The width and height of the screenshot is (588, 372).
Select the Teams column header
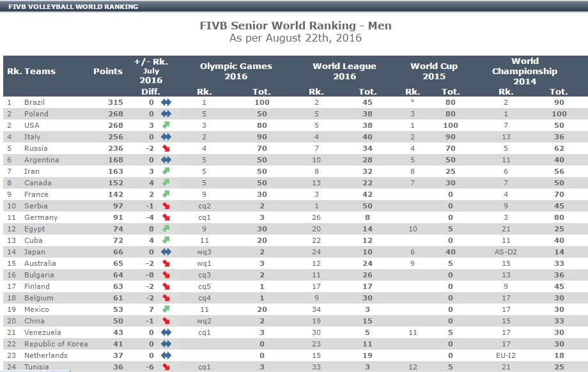[40, 71]
